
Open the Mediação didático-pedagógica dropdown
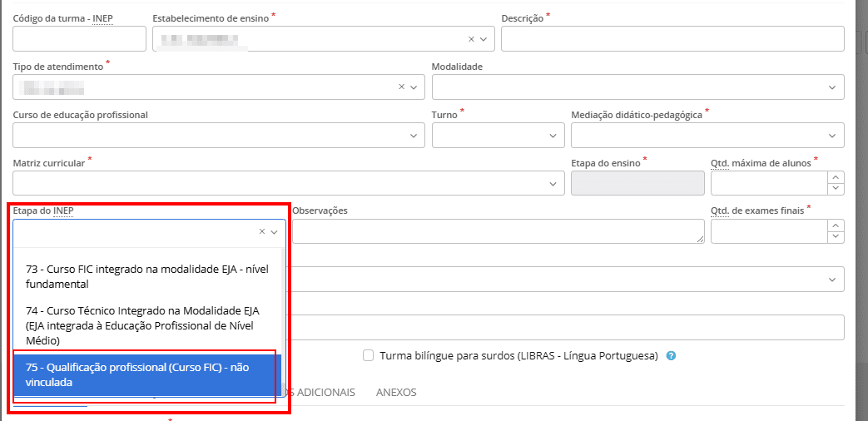pos(832,136)
